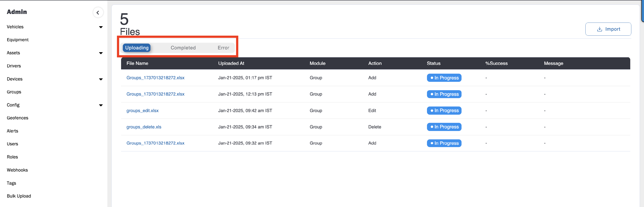
Task: Go to the Groups section
Action: coord(14,92)
